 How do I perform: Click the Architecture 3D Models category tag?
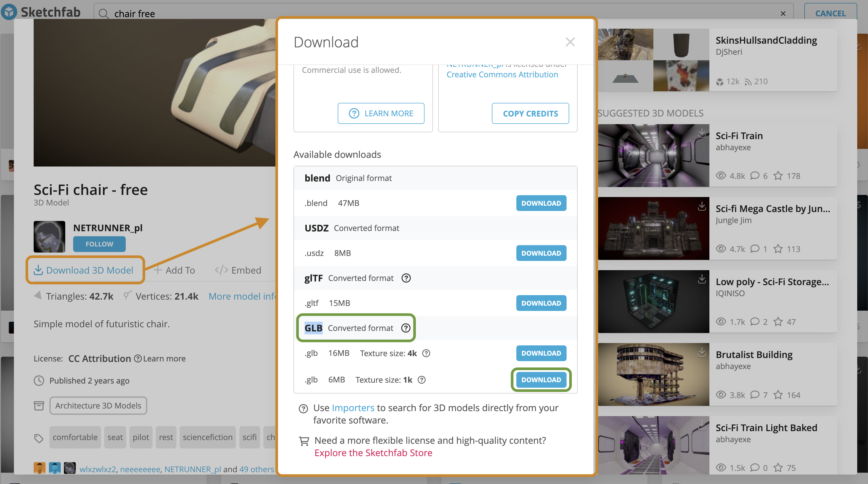click(98, 405)
